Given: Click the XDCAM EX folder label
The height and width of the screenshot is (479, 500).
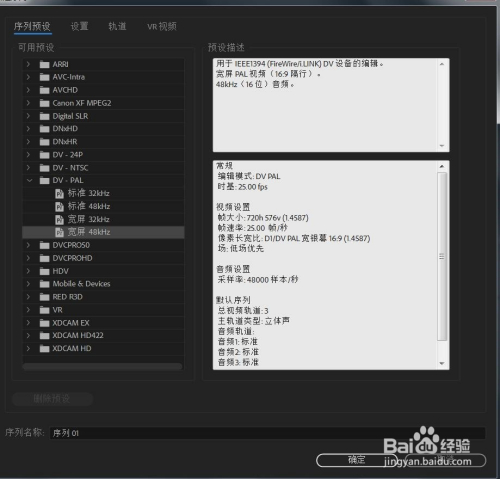Looking at the screenshot, I should point(71,323).
